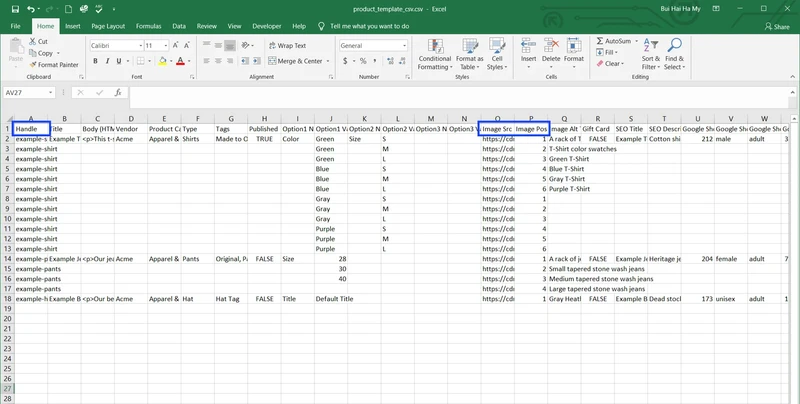Open Conditional Formatting
The height and width of the screenshot is (404, 800).
[435, 55]
